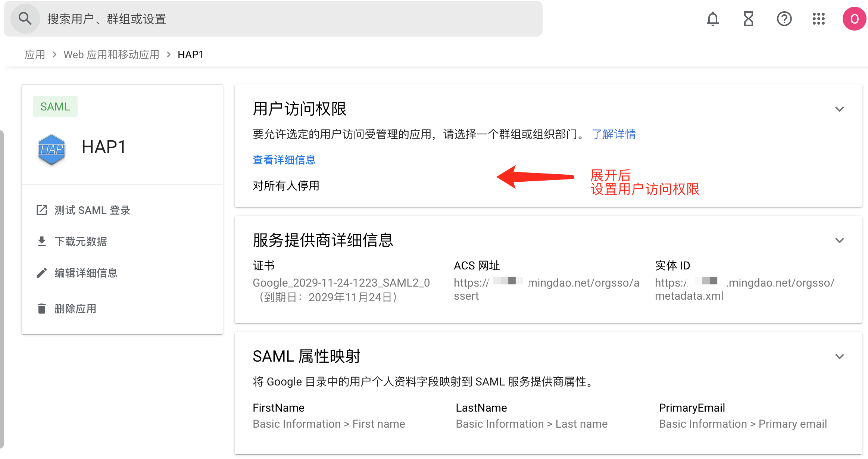Click Basic Information > Primary email value
868x459 pixels.
point(743,424)
